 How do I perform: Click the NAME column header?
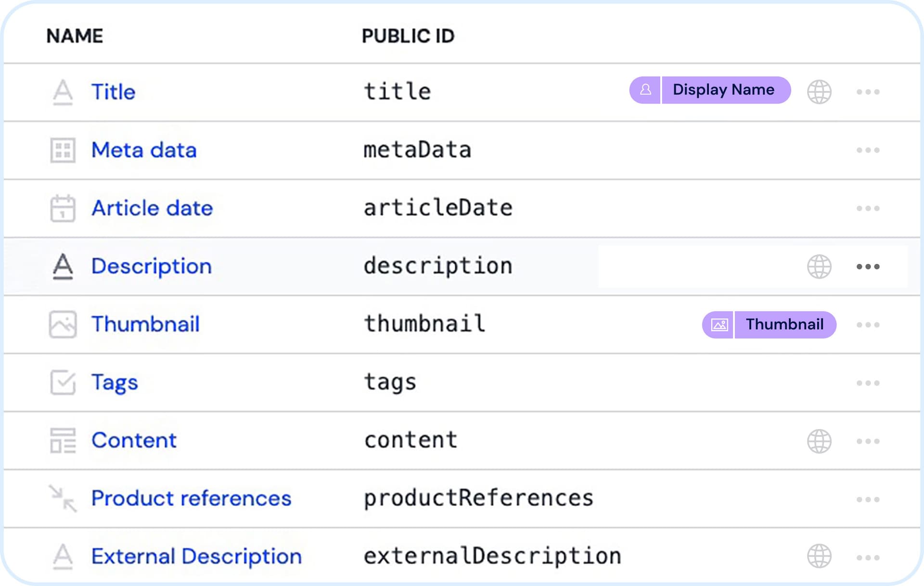pos(75,36)
